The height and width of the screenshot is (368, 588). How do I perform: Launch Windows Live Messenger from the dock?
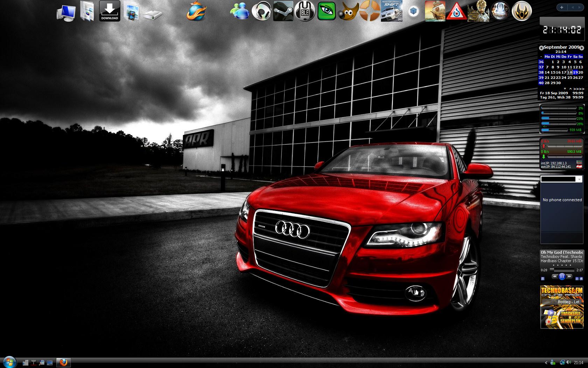239,11
